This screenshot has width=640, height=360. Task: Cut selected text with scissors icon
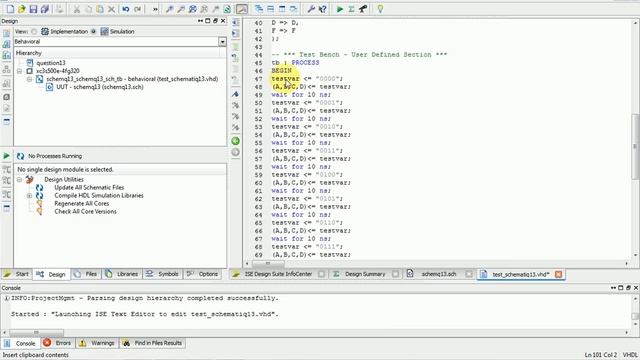coord(76,9)
